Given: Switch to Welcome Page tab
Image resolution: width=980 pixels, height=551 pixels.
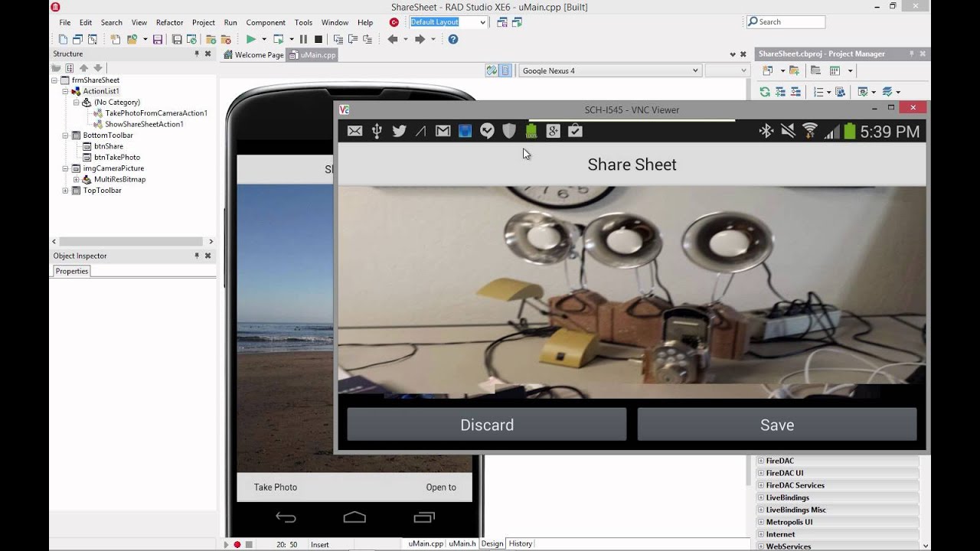Looking at the screenshot, I should coord(253,55).
